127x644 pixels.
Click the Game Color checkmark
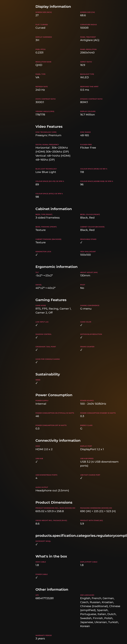point(81,325)
